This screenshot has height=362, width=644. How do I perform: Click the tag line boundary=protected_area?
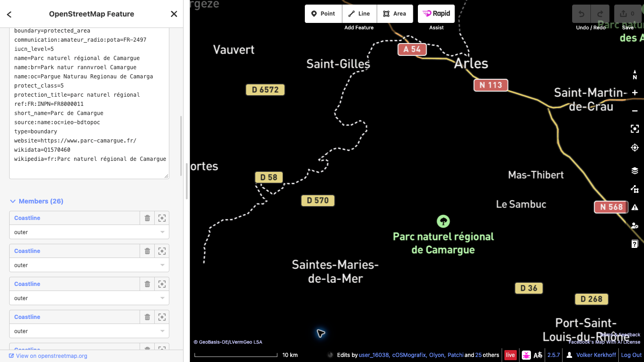coord(52,31)
